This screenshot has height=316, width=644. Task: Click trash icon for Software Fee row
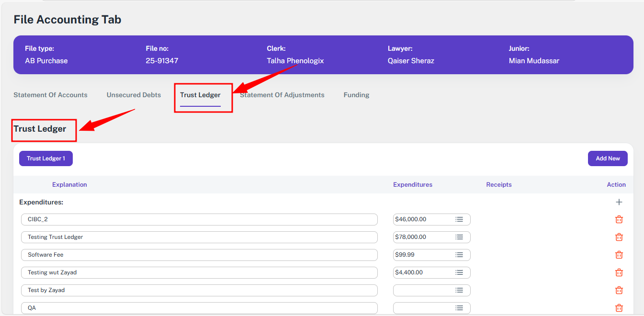coord(619,255)
